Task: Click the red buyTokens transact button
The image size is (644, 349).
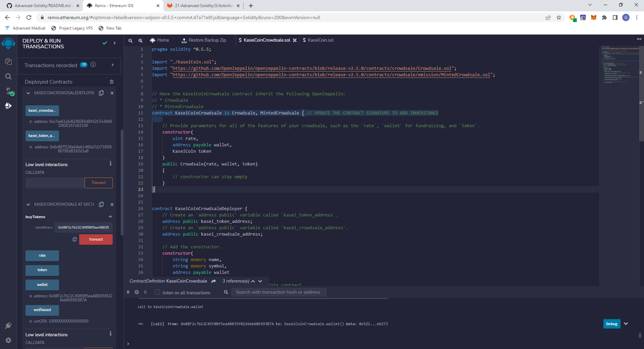Action: (96, 239)
